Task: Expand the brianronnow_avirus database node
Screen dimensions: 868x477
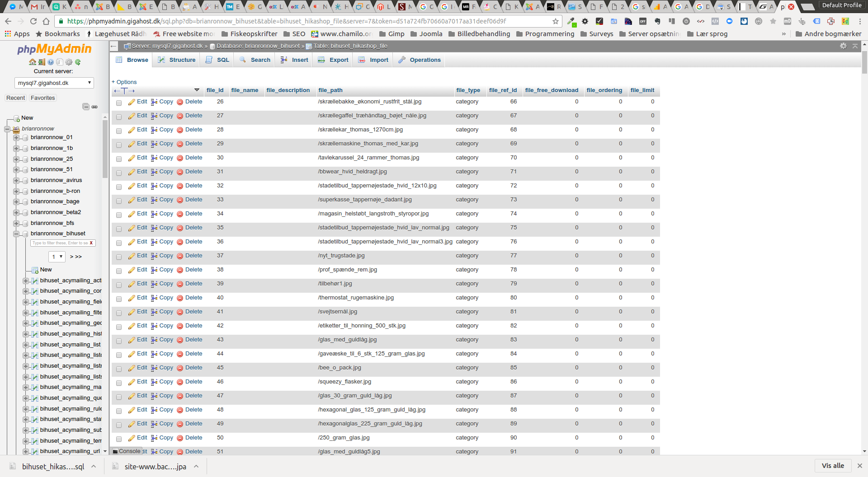Action: 16,180
